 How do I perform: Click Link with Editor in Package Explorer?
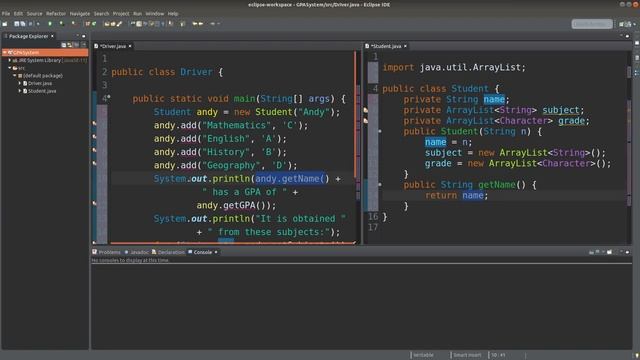point(70,44)
